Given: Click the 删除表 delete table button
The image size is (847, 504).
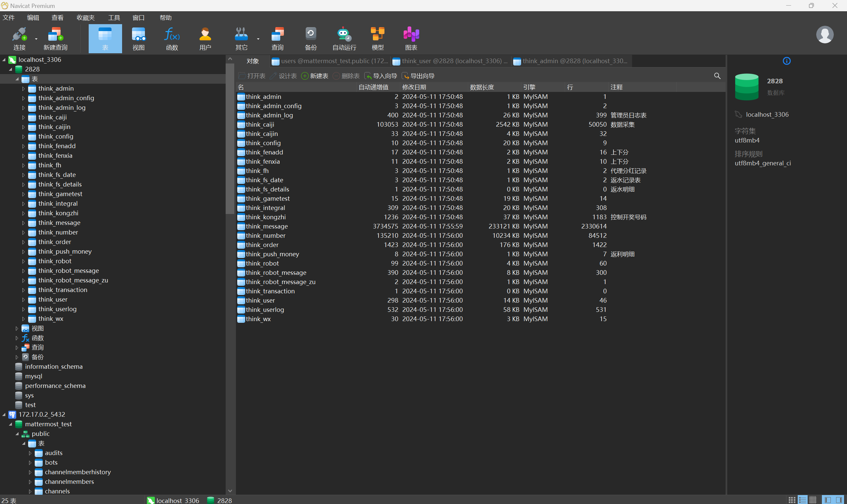Looking at the screenshot, I should pyautogui.click(x=346, y=76).
